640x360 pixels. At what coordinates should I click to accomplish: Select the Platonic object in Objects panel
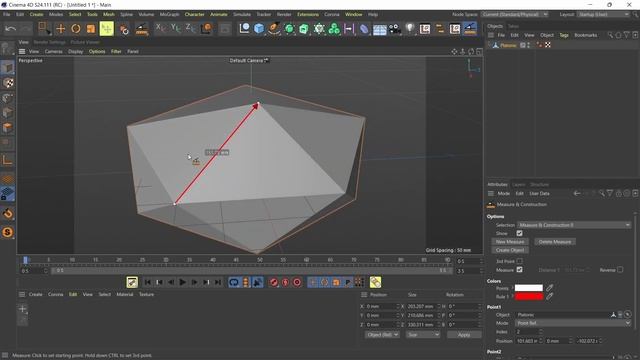(x=508, y=45)
